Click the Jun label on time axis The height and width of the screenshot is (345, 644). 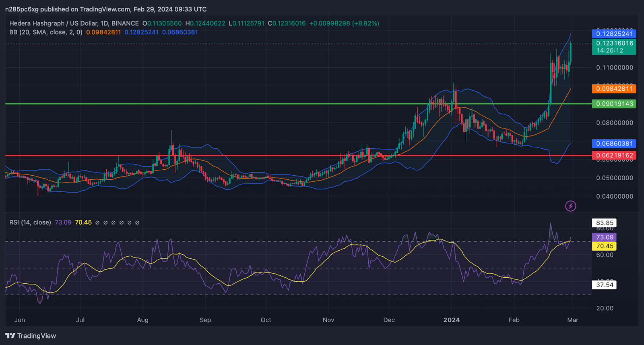20,320
